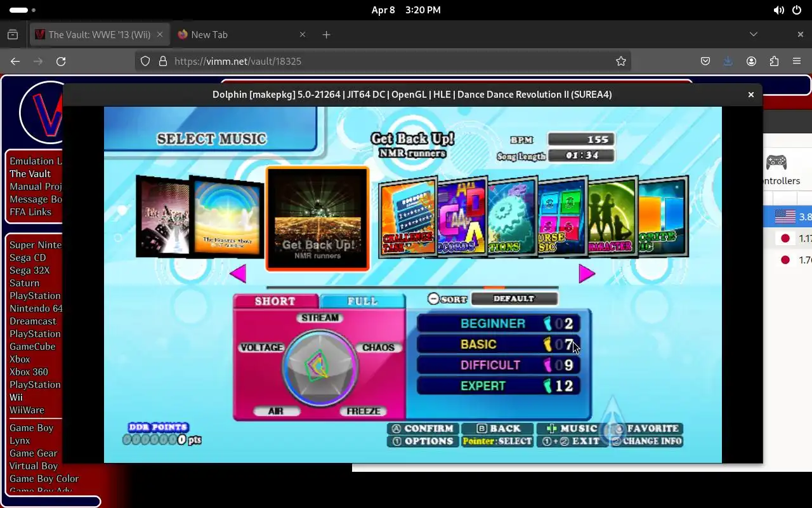Open Firefox tab overview sidebar icon
Screen dimensions: 812x508
(13, 34)
